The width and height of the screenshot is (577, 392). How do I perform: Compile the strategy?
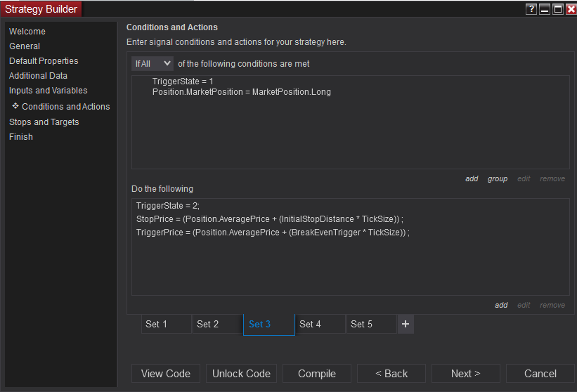pos(317,374)
